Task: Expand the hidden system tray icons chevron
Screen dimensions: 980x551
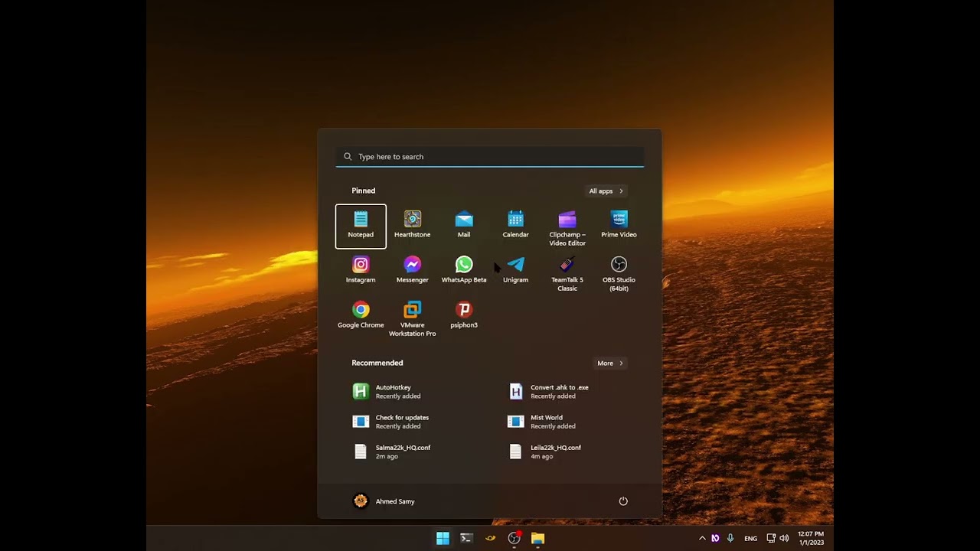Action: 702,538
